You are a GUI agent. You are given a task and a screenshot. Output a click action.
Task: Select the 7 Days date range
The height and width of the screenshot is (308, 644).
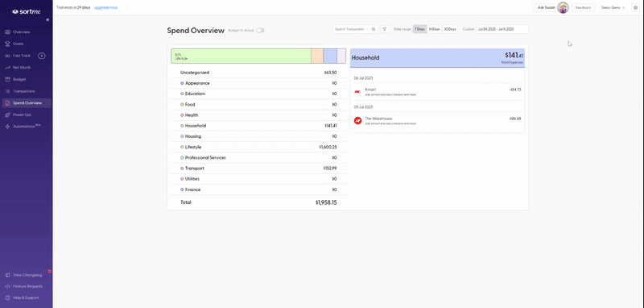[419, 29]
